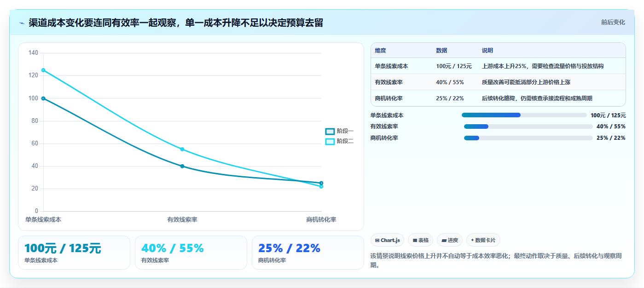Click note 上游成本上升25%，需要检查流量价格与投放结构
The width and height of the screenshot is (644, 288).
pos(543,66)
